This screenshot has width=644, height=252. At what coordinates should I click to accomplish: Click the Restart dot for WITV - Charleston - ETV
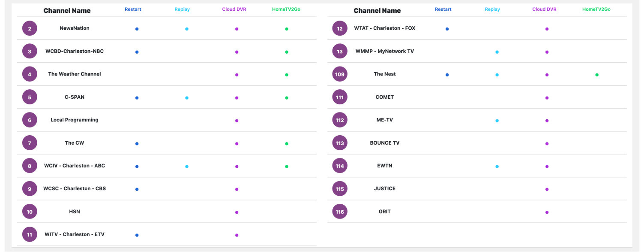click(137, 235)
